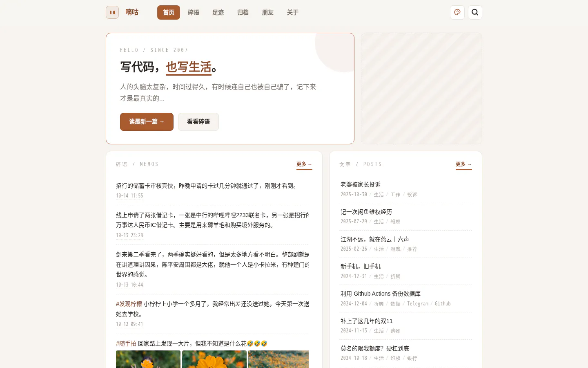Click 更多 link in the Posts panel
588x368 pixels.
tap(464, 164)
